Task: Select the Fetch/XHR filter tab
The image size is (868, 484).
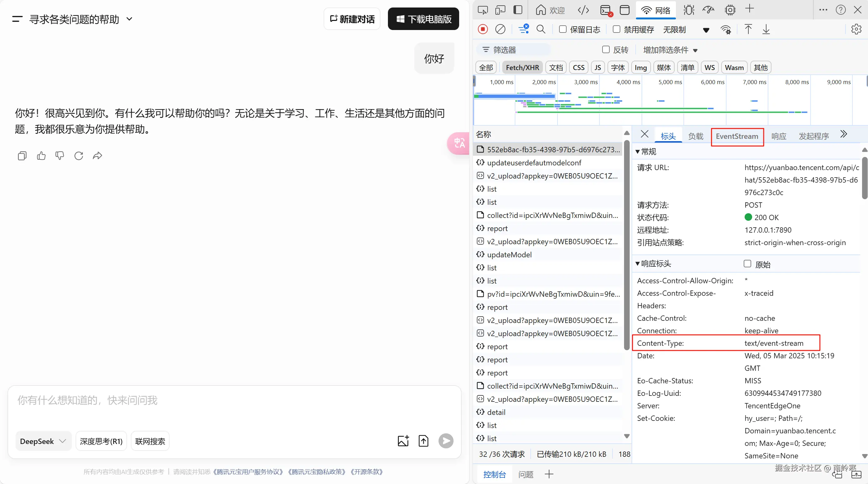Action: click(x=522, y=68)
